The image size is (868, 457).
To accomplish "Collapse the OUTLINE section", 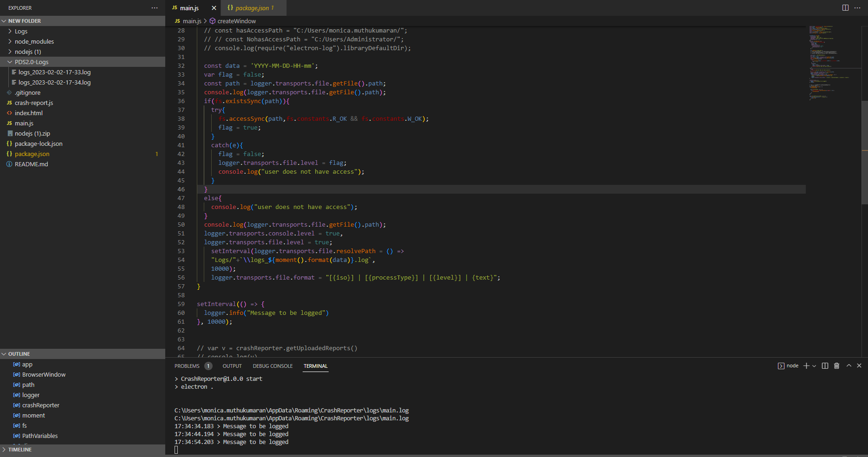I will [x=19, y=353].
